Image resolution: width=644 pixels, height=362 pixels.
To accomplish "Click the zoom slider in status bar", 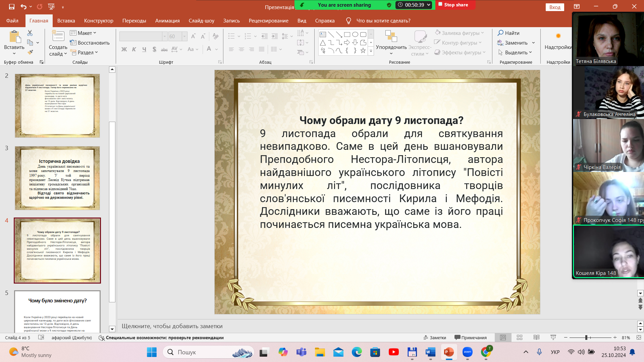I will 586,338.
